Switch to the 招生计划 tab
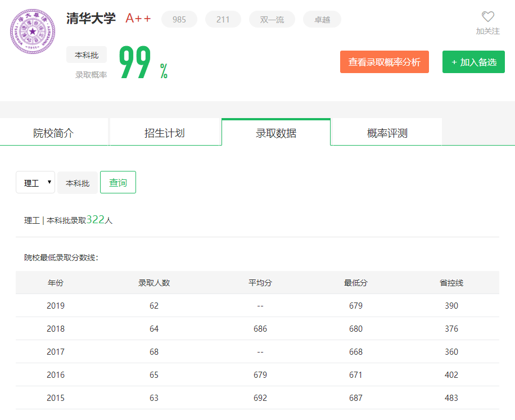Image resolution: width=515 pixels, height=420 pixels. [x=165, y=132]
